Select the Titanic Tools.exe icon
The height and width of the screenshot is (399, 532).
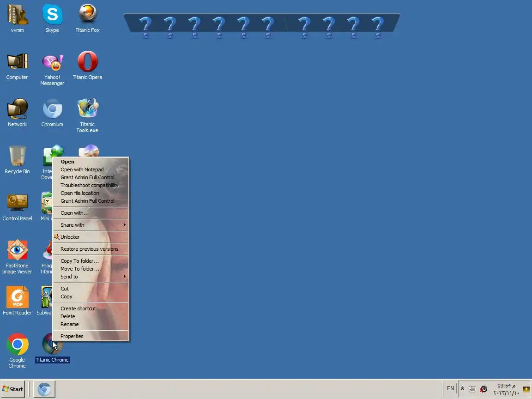87,116
